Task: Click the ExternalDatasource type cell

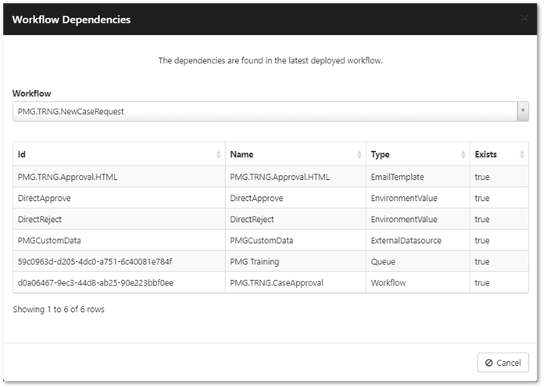Action: pos(418,241)
